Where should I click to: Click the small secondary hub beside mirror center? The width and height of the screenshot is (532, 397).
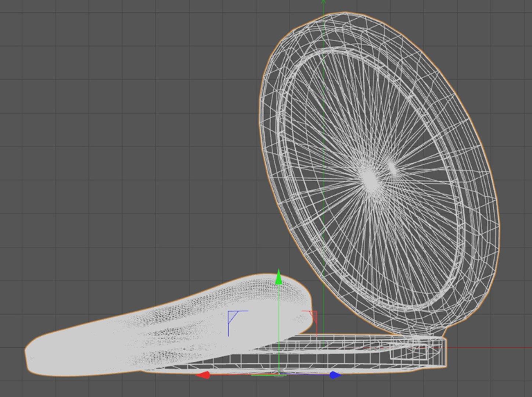click(393, 168)
